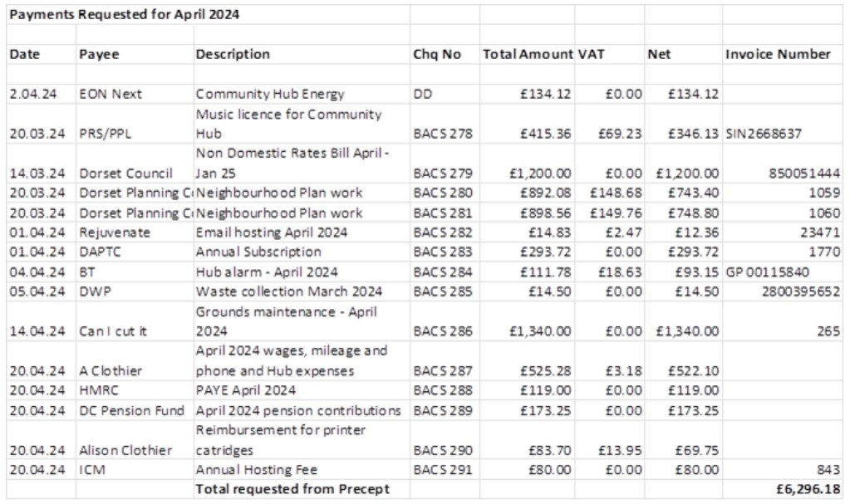Screen dimensions: 850x504
Task: Select the 'Waste collection March 2024' cell
Action: point(288,291)
